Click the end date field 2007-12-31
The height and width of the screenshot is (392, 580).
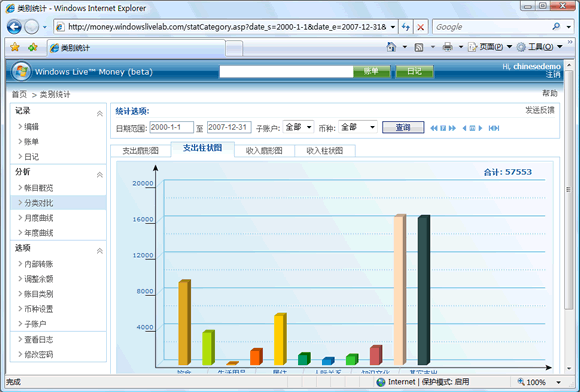tap(229, 127)
